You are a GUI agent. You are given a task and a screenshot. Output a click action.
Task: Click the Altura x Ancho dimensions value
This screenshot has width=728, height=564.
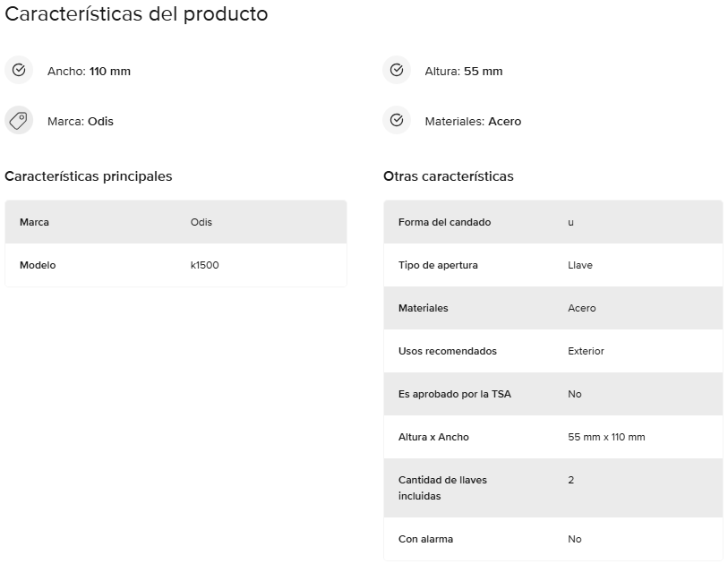click(x=606, y=437)
